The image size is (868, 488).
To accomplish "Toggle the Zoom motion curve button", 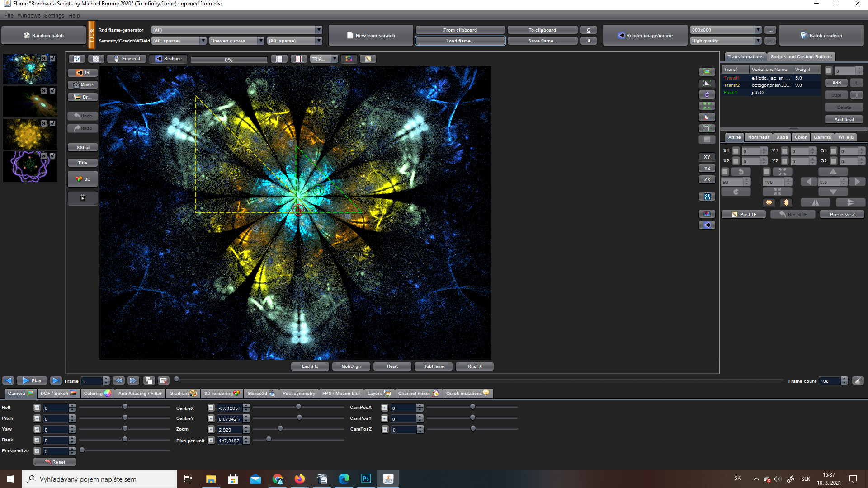I will (211, 430).
